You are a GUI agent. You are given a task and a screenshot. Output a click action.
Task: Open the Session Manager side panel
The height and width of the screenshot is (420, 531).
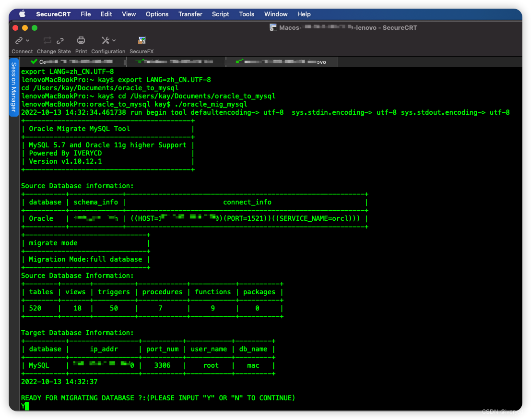(13, 87)
